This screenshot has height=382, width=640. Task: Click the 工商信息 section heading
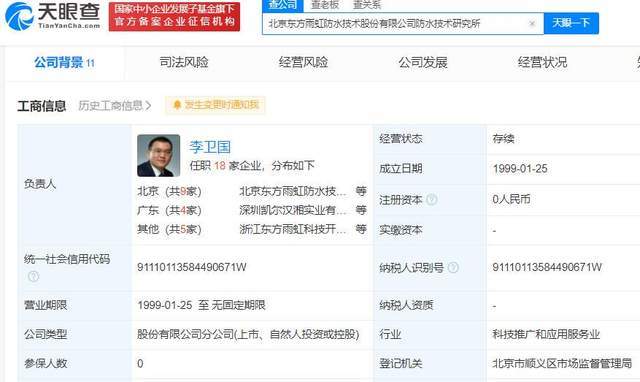(42, 106)
